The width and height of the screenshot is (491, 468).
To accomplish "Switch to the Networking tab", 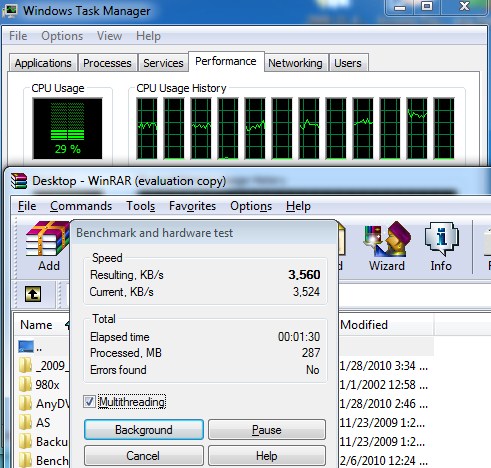I will [295, 63].
